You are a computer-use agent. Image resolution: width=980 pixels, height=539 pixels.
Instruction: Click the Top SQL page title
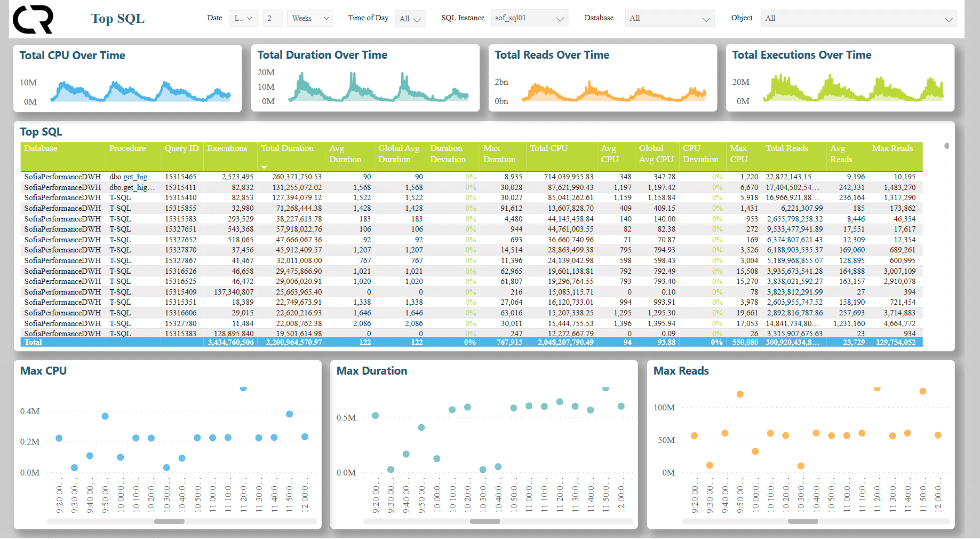tap(118, 19)
